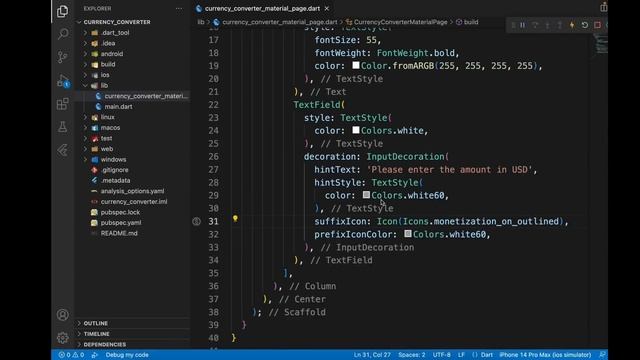Click the lightbulb code action on line 31
The width and height of the screenshot is (640, 360).
click(235, 219)
